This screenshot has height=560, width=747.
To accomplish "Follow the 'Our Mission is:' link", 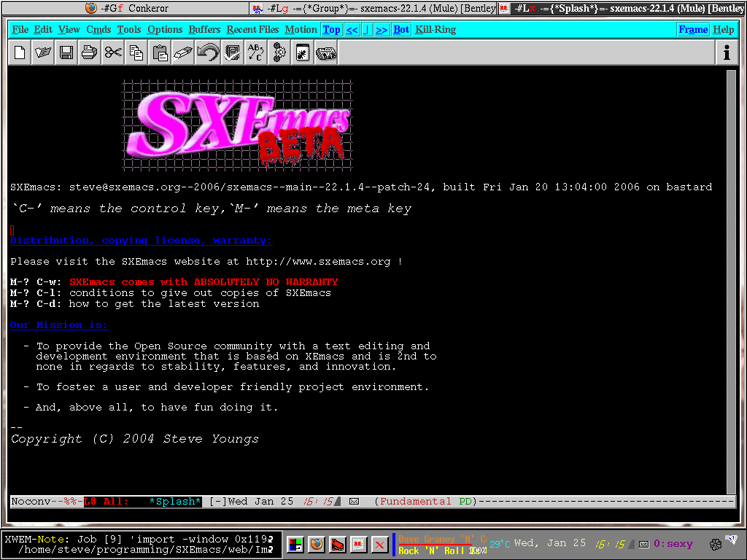I will [59, 325].
